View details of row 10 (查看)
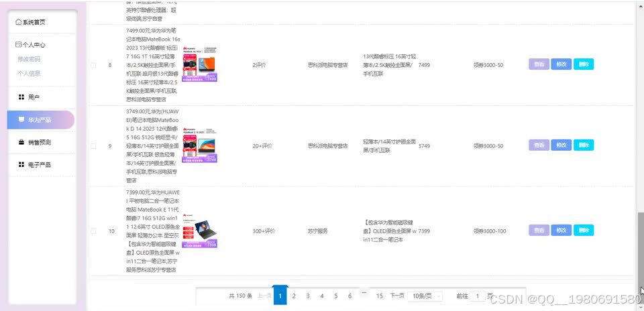The width and height of the screenshot is (644, 311). click(539, 230)
